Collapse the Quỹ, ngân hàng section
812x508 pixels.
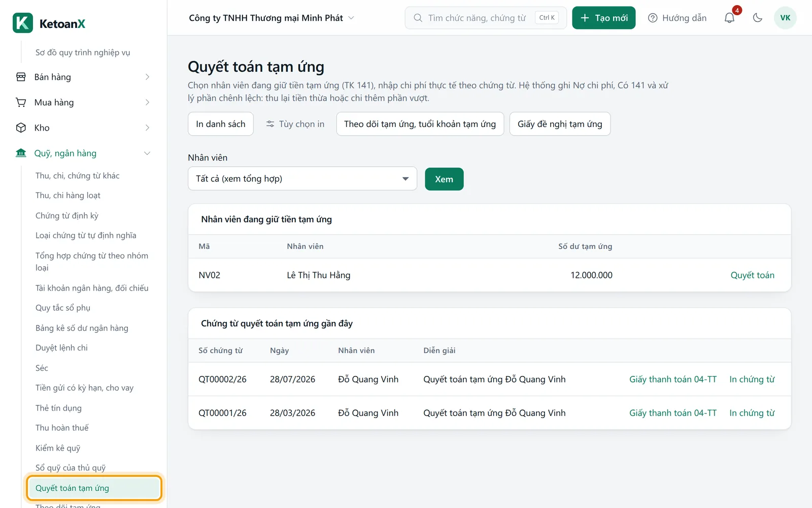click(147, 153)
